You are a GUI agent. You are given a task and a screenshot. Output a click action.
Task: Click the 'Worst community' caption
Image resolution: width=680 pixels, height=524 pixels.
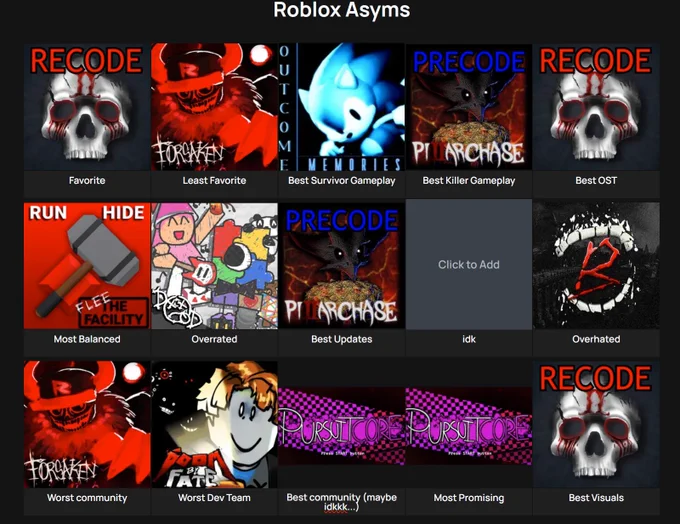click(x=87, y=498)
